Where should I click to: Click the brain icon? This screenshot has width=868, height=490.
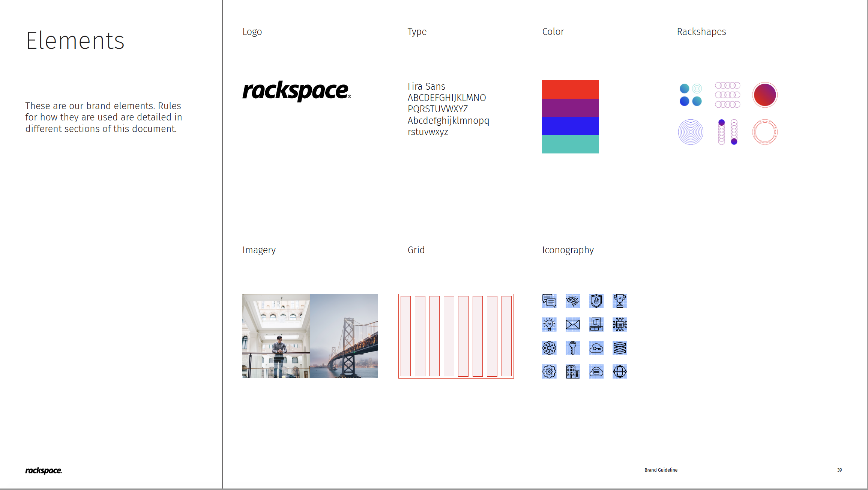click(x=573, y=301)
